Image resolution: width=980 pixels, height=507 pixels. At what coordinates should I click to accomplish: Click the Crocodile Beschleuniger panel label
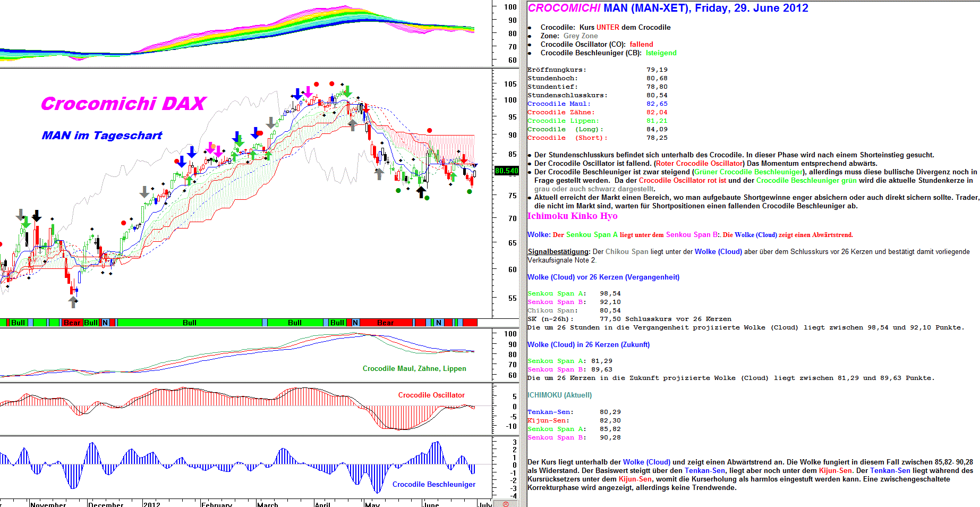[433, 484]
